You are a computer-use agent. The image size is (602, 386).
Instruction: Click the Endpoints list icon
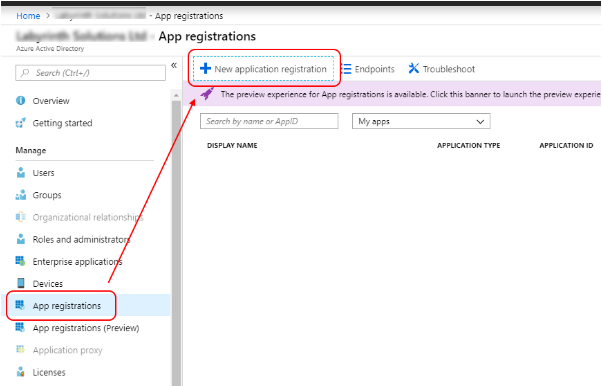tap(346, 69)
